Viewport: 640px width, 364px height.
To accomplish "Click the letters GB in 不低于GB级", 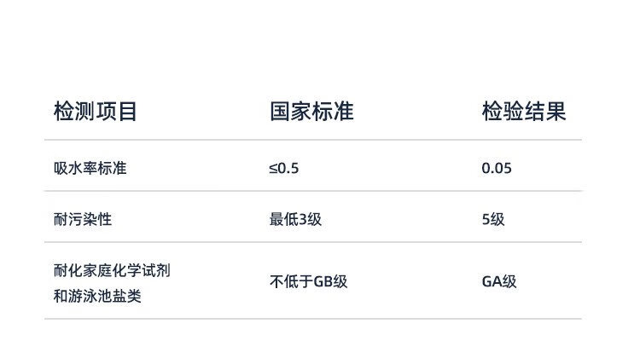I will coord(323,282).
